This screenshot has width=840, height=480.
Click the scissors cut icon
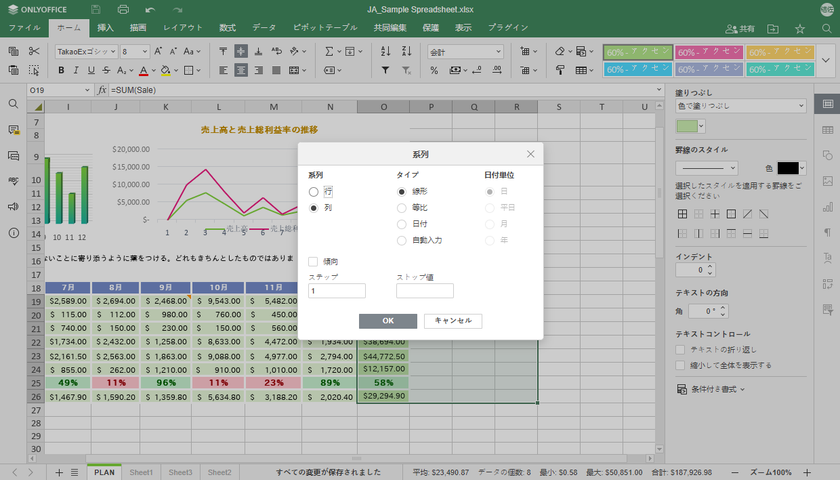click(34, 50)
